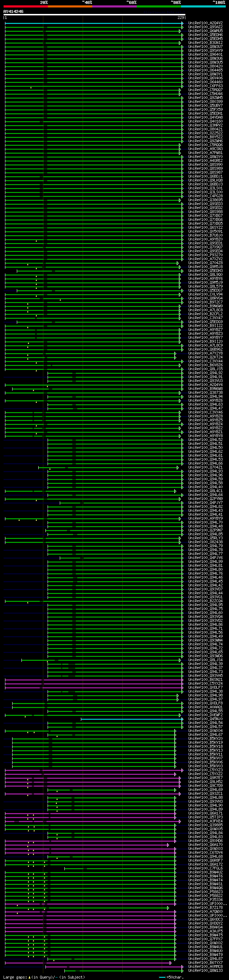Select the UniRef100_Q5UBV7 label
Screen dimensions: 229x980
pyautogui.click(x=205, y=106)
